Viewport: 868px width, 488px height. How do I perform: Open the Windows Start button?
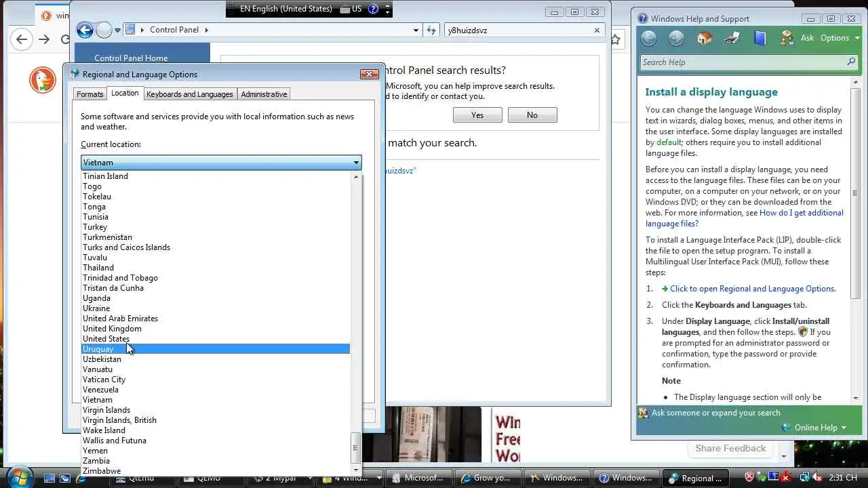[18, 476]
